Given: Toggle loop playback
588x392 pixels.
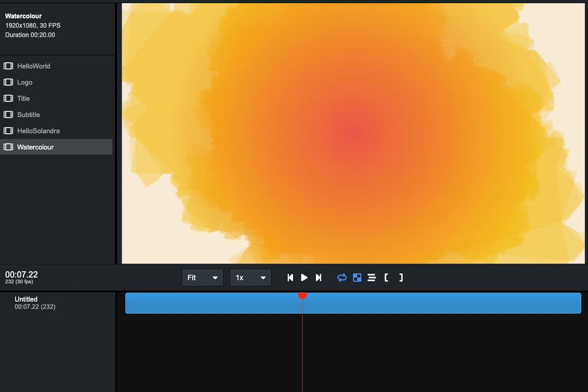Looking at the screenshot, I should (342, 278).
